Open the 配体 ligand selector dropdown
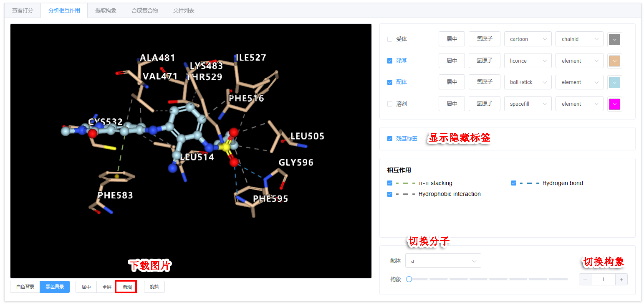 click(x=443, y=261)
